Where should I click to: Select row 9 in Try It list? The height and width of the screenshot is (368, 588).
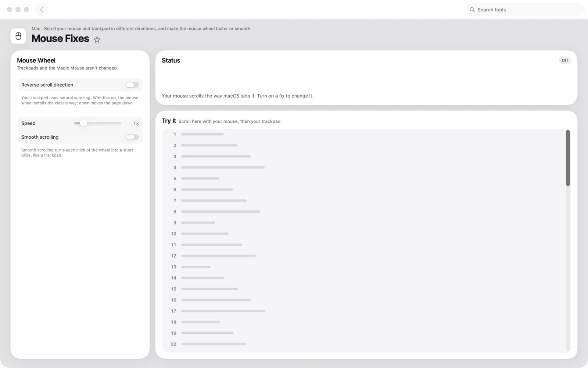[x=364, y=223]
